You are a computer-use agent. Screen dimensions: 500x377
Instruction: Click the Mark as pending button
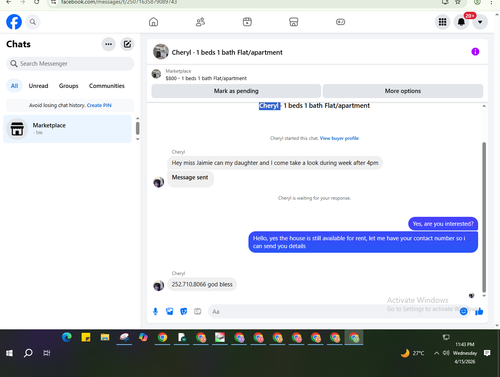[x=236, y=91]
